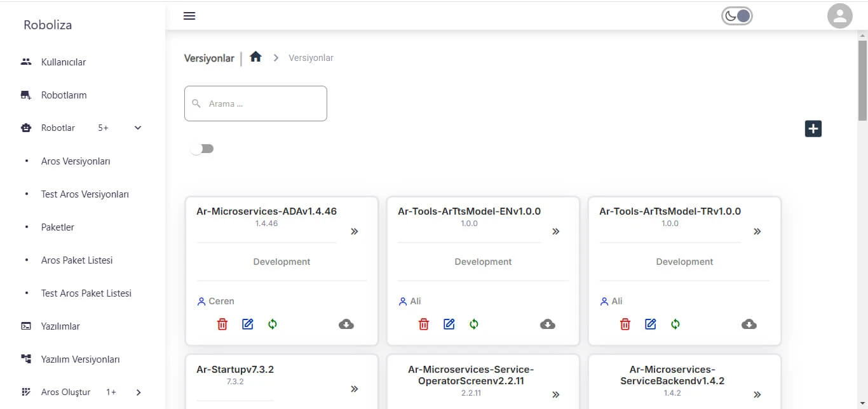Viewport: 868px width, 409px height.
Task: Open Kullanıcılar in the sidebar
Action: [x=64, y=62]
